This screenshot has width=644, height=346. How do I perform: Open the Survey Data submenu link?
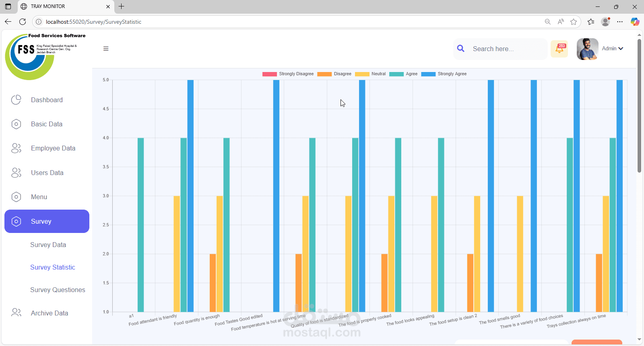[48, 245]
